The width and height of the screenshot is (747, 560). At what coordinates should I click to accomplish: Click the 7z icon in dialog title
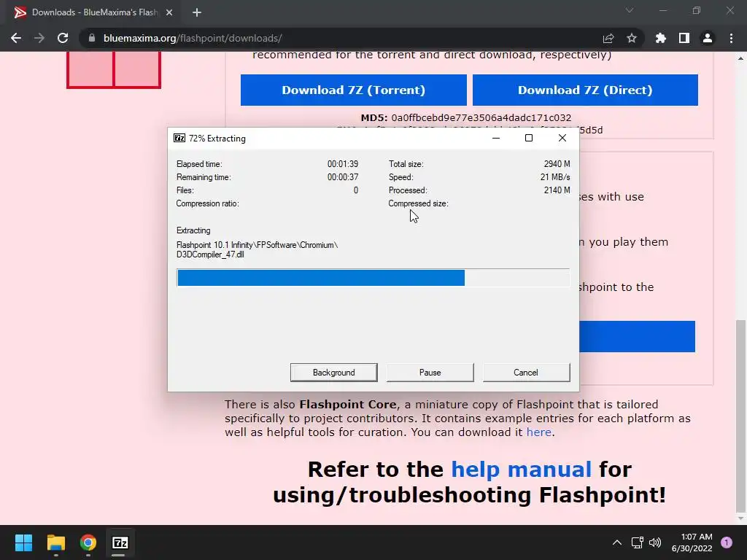(179, 138)
